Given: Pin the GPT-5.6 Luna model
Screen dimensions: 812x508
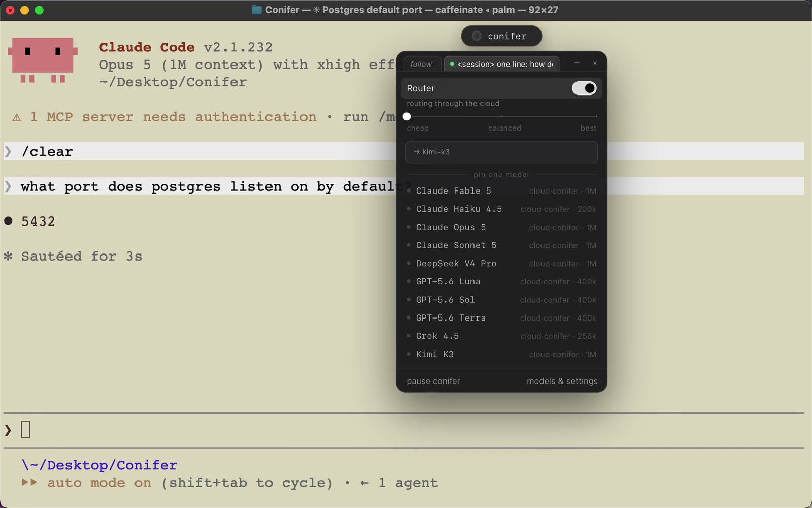Looking at the screenshot, I should click(x=501, y=281).
